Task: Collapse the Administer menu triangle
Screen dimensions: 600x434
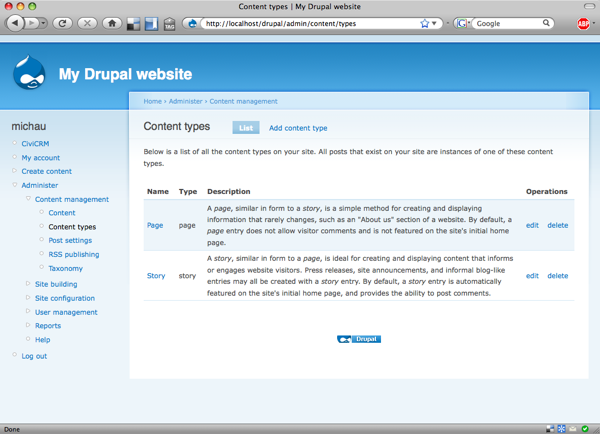Action: [15, 184]
